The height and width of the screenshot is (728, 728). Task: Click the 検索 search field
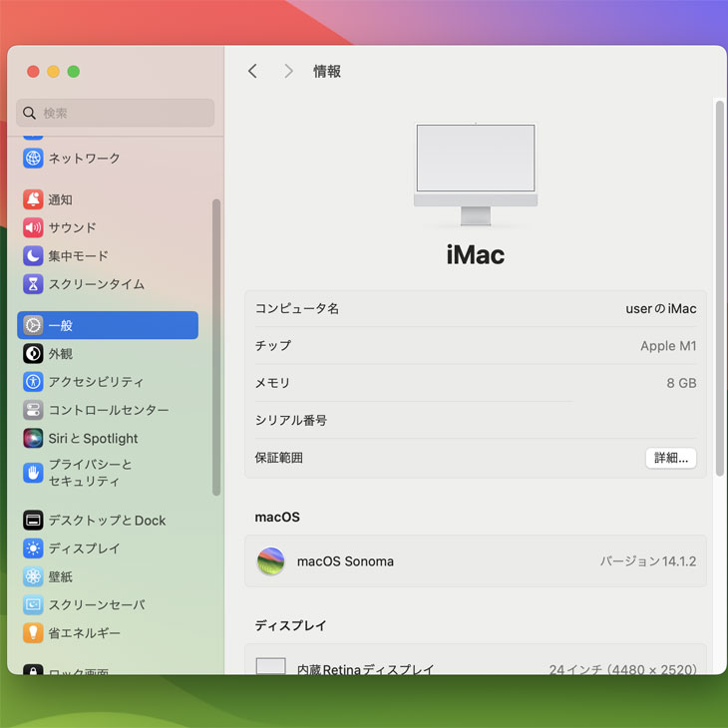pos(116,114)
